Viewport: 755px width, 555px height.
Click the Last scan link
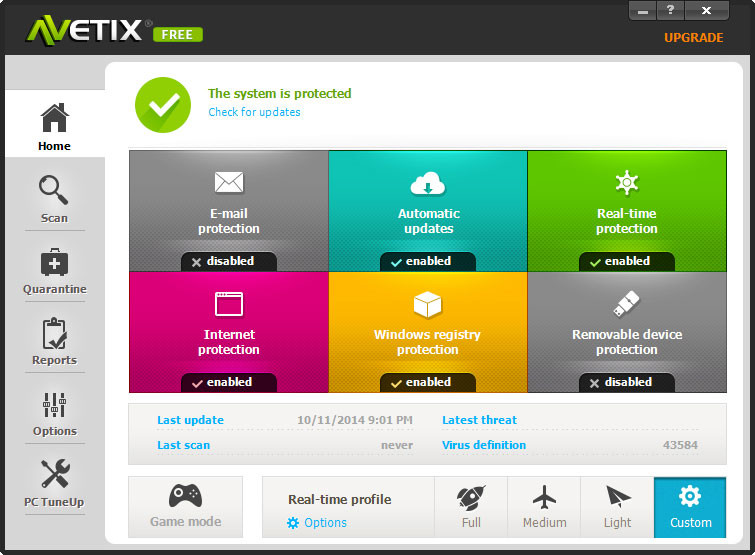tap(183, 445)
